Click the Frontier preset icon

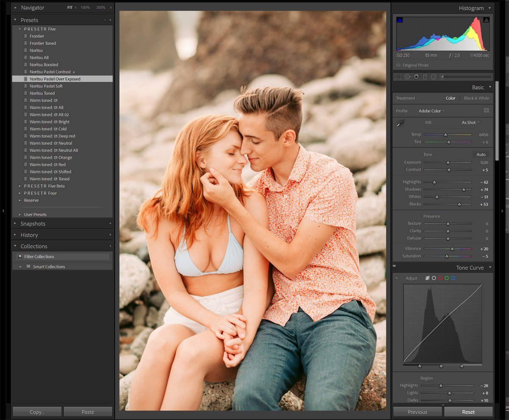point(25,36)
